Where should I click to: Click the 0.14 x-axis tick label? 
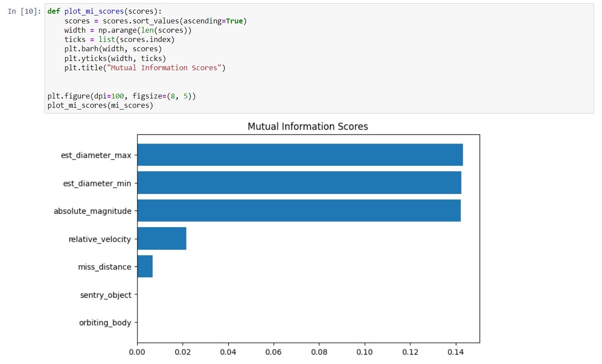coord(456,352)
